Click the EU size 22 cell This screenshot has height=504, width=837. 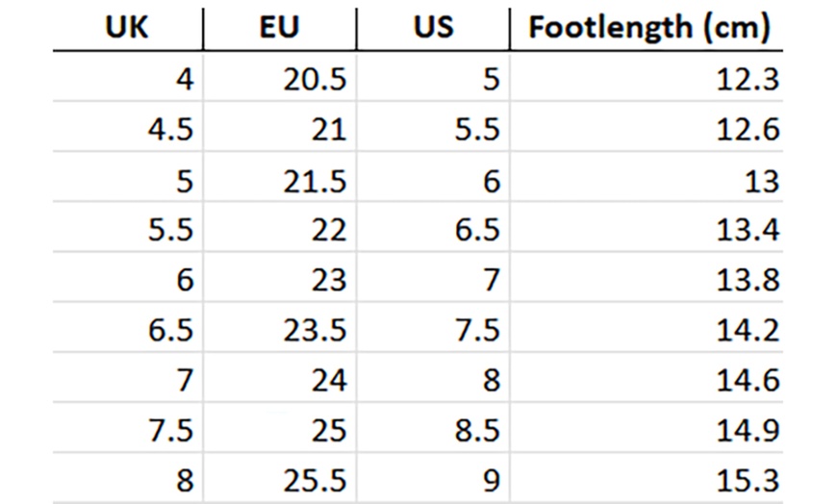tap(327, 230)
